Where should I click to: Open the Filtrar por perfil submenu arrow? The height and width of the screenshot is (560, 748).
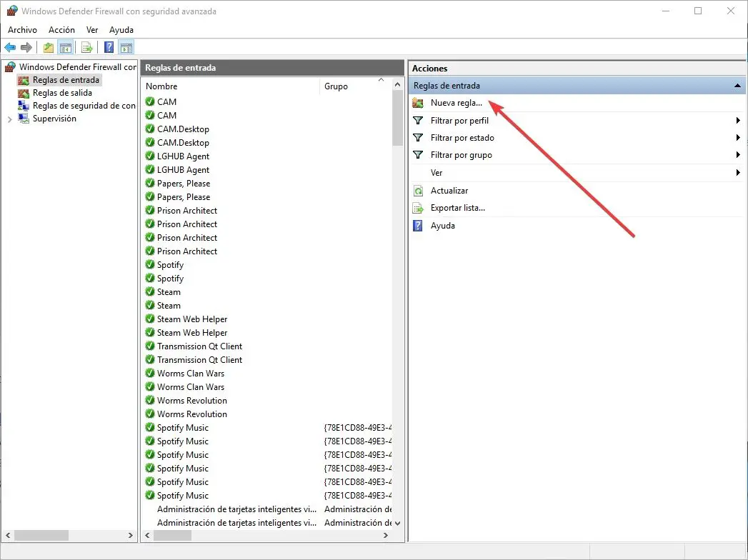[x=738, y=121]
